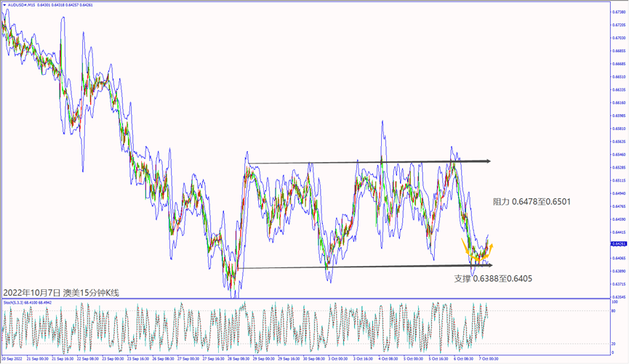Click the current price tag on price axis
Screen dimensions: 629x364
coord(618,244)
